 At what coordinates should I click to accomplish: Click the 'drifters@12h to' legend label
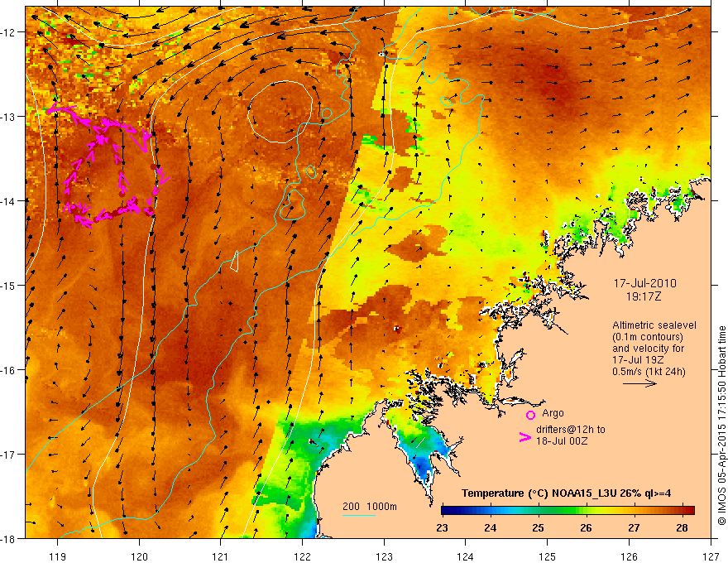(571, 430)
